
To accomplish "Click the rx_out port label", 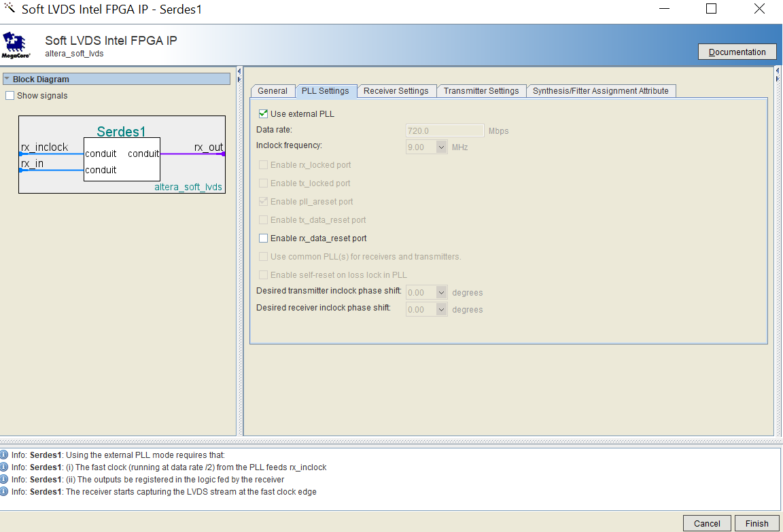I will 209,147.
